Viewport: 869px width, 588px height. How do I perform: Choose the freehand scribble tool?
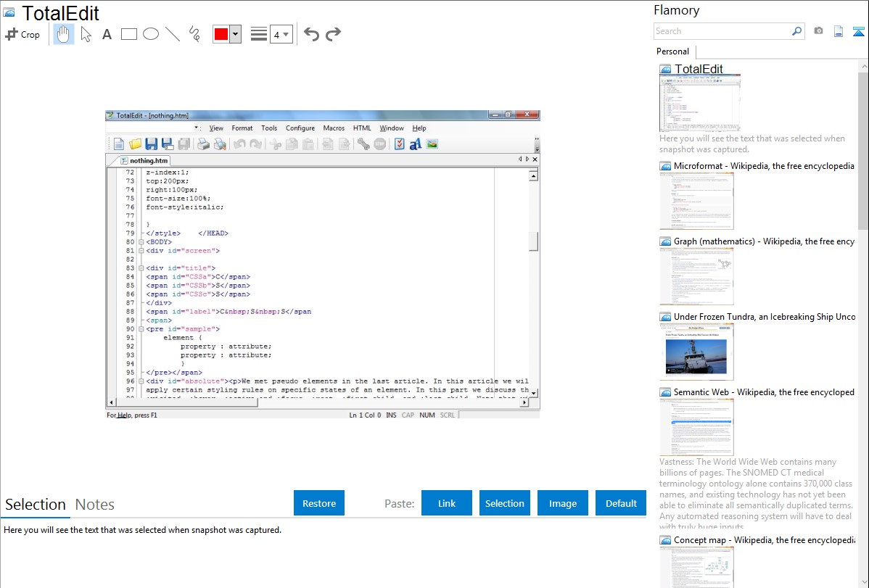click(x=194, y=34)
